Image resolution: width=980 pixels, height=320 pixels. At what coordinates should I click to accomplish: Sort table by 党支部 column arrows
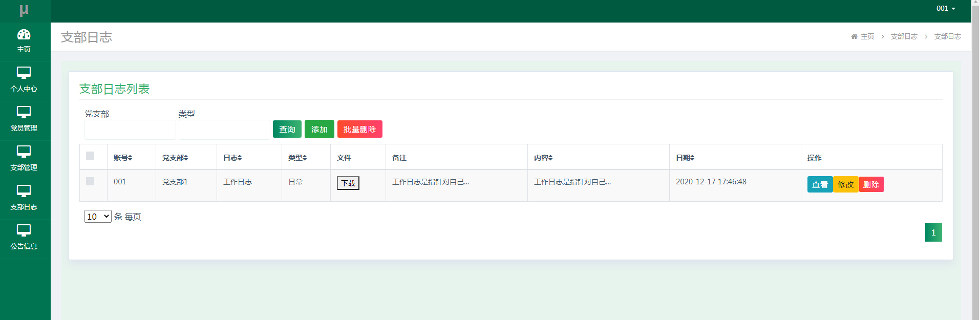coord(186,158)
